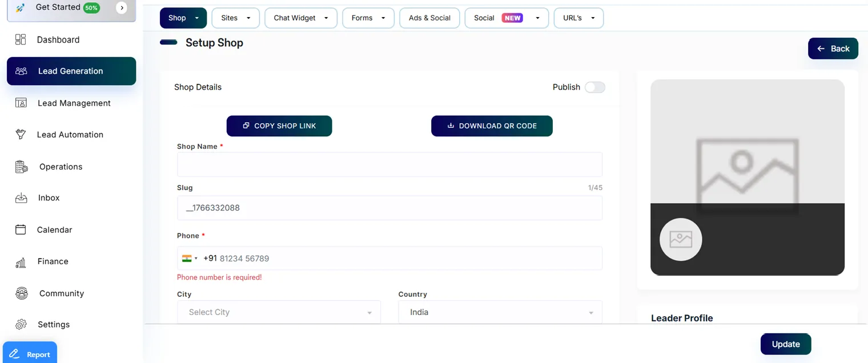Click the Dashboard icon in sidebar
This screenshot has width=868, height=363.
click(21, 39)
